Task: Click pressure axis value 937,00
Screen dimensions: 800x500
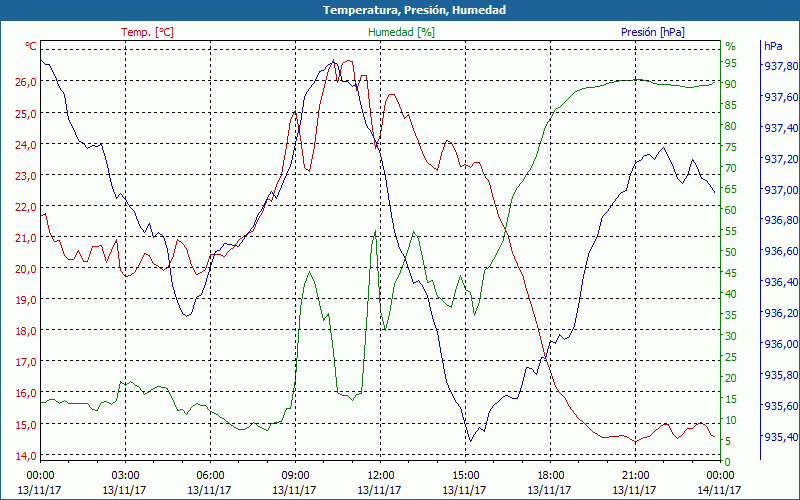Action: pos(780,189)
